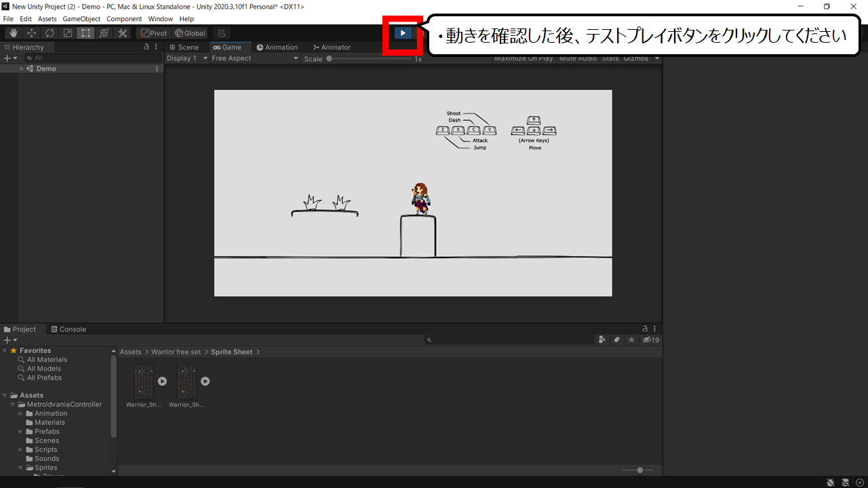The height and width of the screenshot is (488, 868).
Task: Open the File menu
Action: [x=9, y=19]
